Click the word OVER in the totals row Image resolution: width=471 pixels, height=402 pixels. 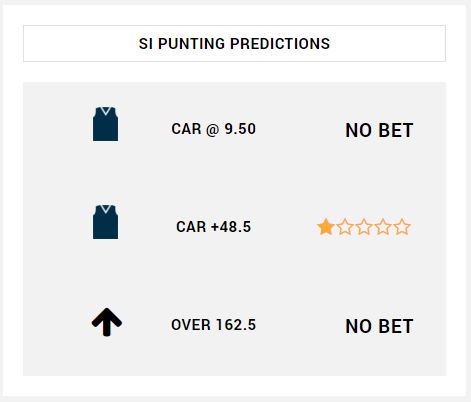click(191, 325)
